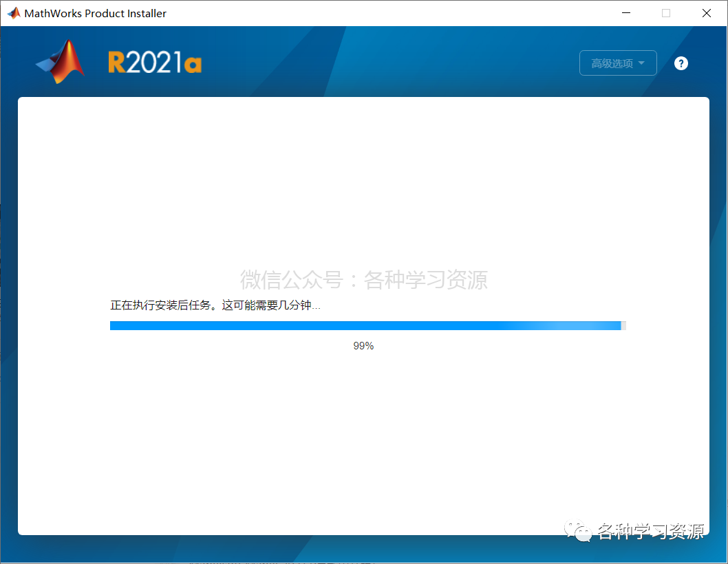The image size is (728, 564).
Task: Click the MathWorks icon in title bar
Action: tap(14, 13)
